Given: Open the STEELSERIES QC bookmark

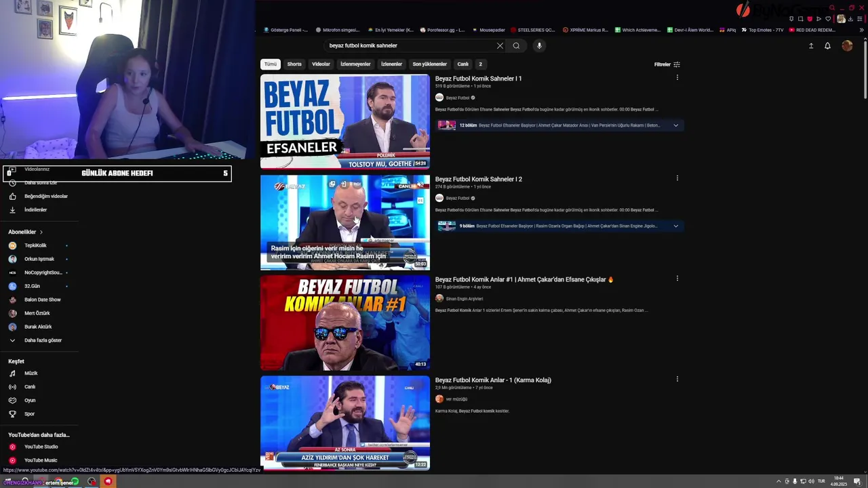Looking at the screenshot, I should [x=532, y=30].
